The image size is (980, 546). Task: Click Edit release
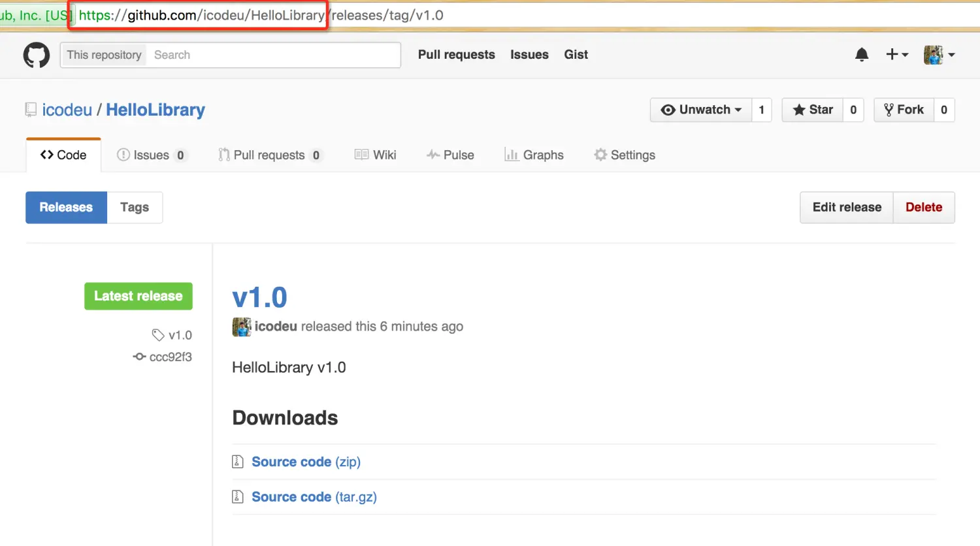847,208
